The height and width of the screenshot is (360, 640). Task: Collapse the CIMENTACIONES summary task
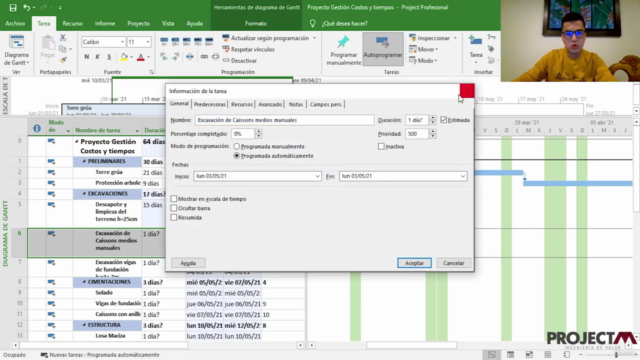84,282
